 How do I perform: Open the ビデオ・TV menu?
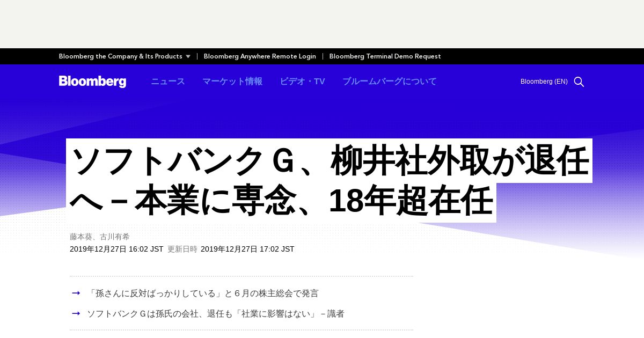(x=302, y=82)
